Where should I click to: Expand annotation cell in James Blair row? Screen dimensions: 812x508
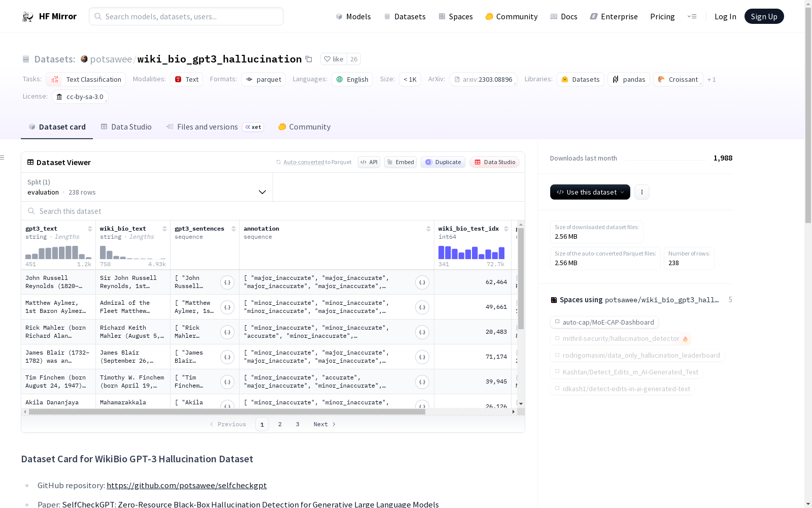click(422, 357)
